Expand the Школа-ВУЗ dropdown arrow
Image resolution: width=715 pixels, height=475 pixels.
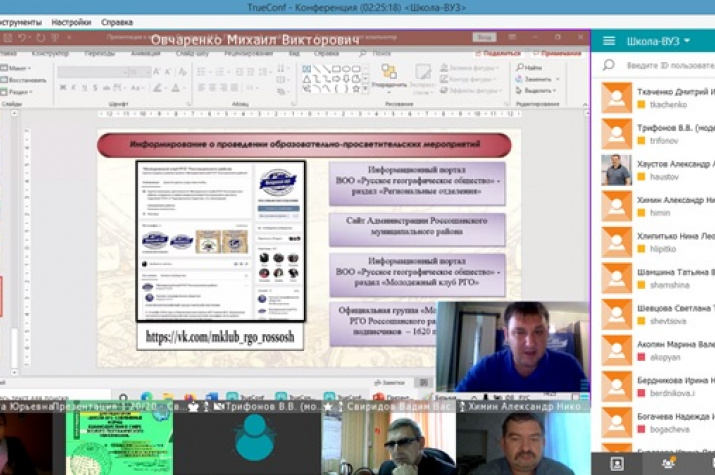[687, 41]
